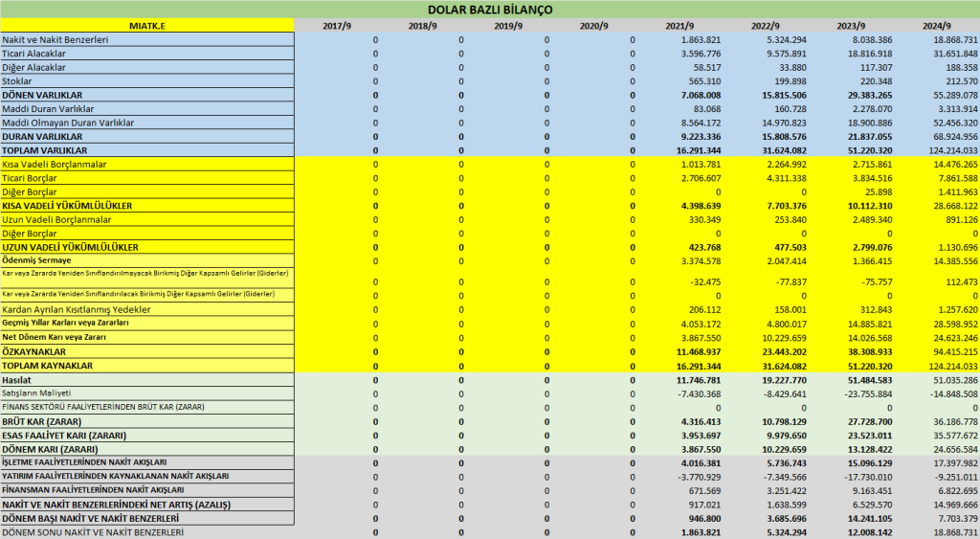The width and height of the screenshot is (980, 539).
Task: Select Uzun Vadeli Borçlanmalar 2023/9 value 2.489.340
Action: [x=872, y=220]
